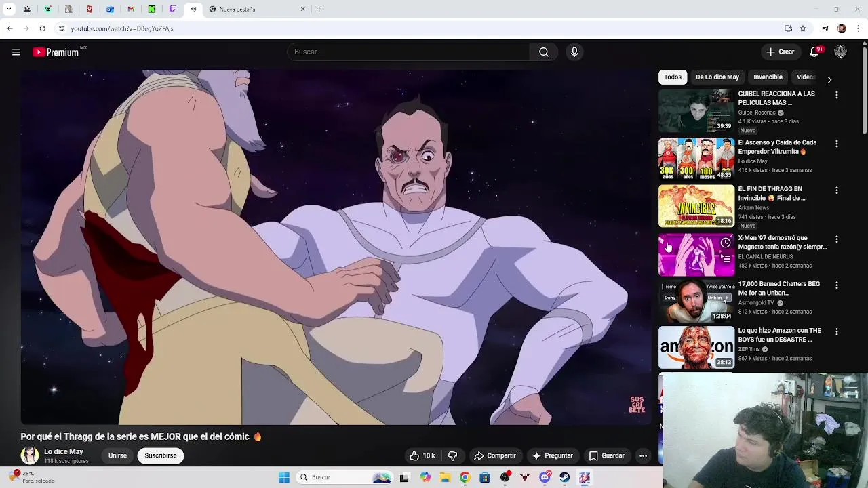Open the YouTube account avatar menu
868x488 pixels.
pyautogui.click(x=840, y=52)
